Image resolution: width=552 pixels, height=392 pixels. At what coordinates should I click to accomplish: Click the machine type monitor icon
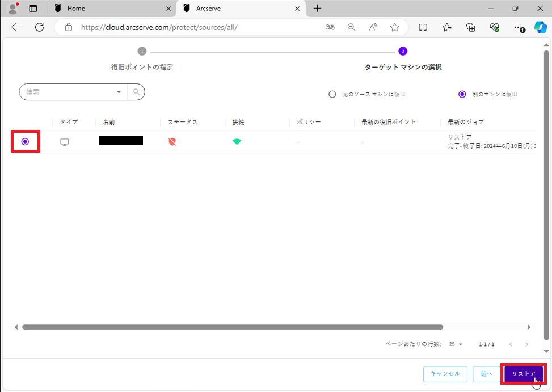point(65,142)
